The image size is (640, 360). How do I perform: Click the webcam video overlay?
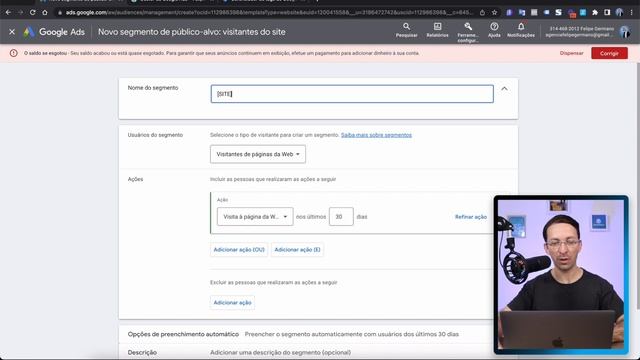click(561, 275)
